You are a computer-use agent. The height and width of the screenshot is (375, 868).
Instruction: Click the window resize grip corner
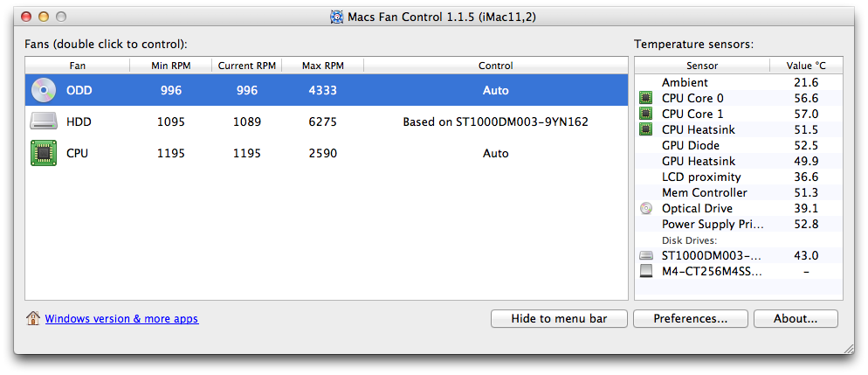(849, 349)
